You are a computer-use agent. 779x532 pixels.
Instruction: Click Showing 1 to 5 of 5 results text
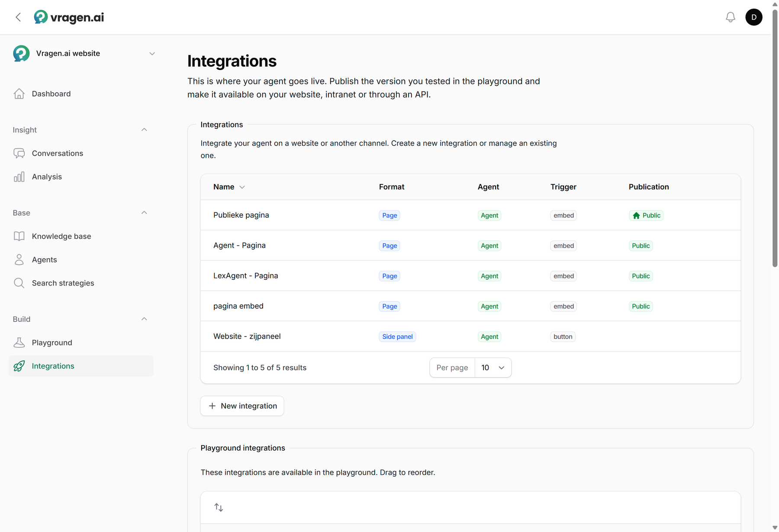(x=260, y=368)
